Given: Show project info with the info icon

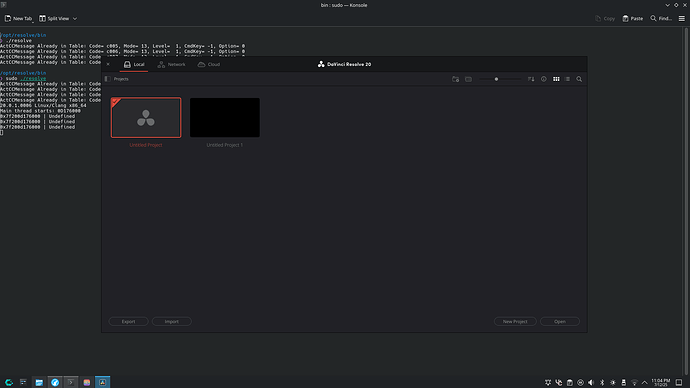Looking at the screenshot, I should point(544,79).
